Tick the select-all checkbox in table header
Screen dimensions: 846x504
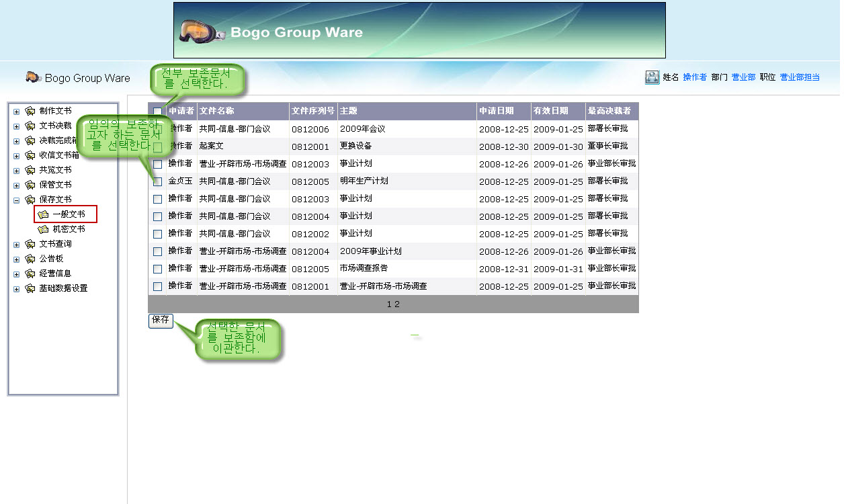pos(157,112)
